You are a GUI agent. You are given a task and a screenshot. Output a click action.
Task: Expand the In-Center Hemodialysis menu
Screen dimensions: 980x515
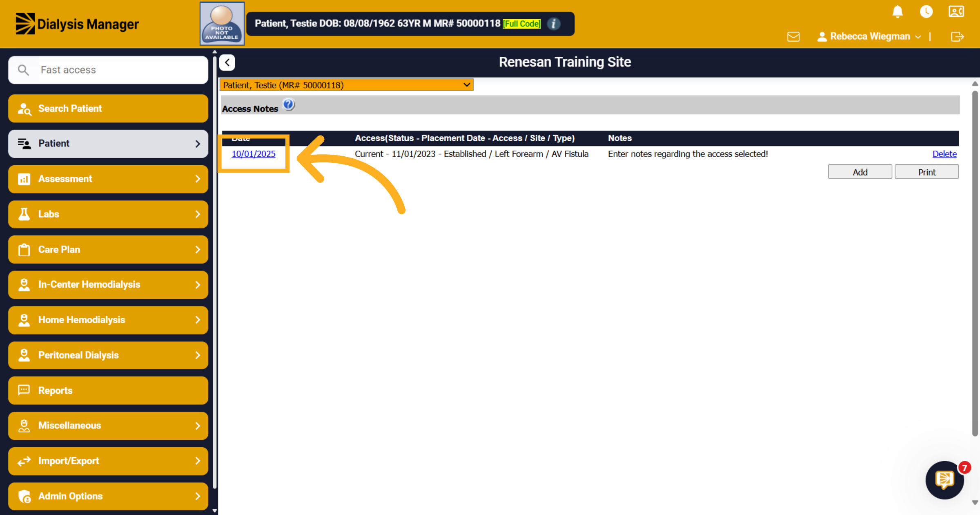(x=108, y=285)
